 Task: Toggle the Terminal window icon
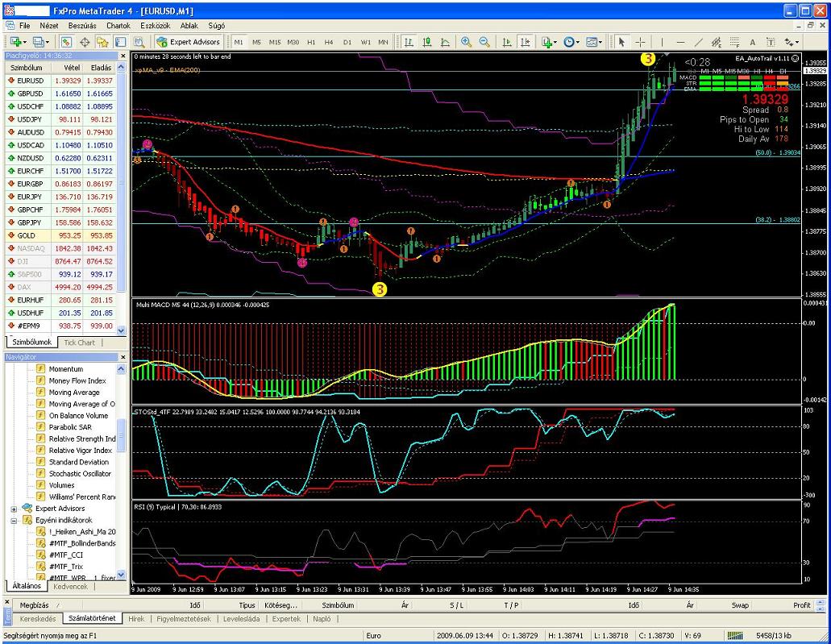[121, 42]
